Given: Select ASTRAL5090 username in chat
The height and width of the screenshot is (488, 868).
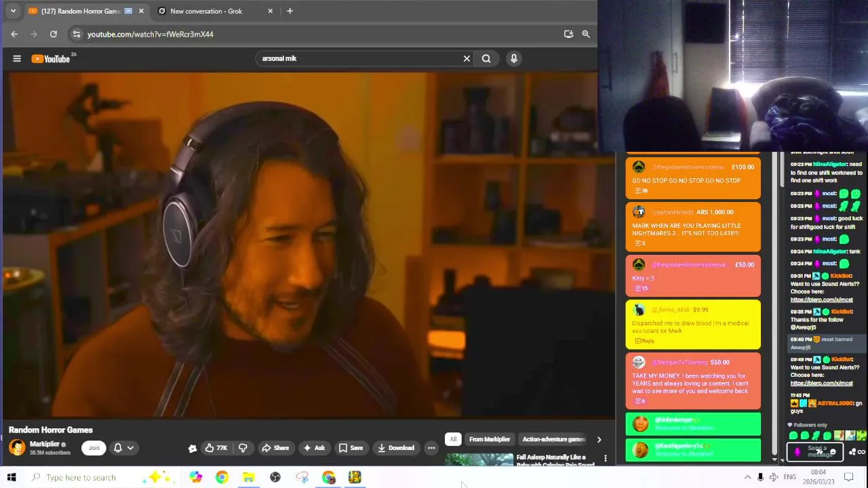Looking at the screenshot, I should [x=834, y=403].
